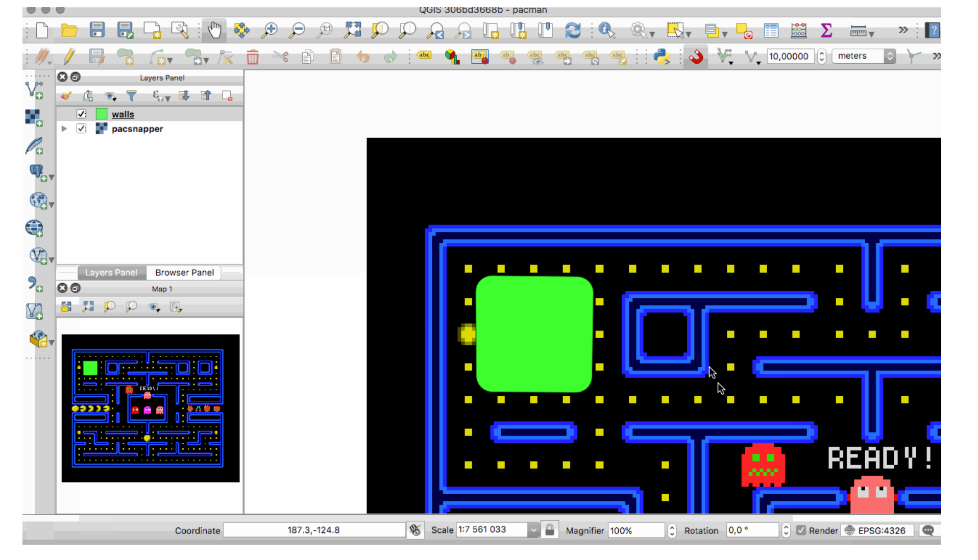
Task: Click the green walls layer color swatch
Action: [102, 114]
